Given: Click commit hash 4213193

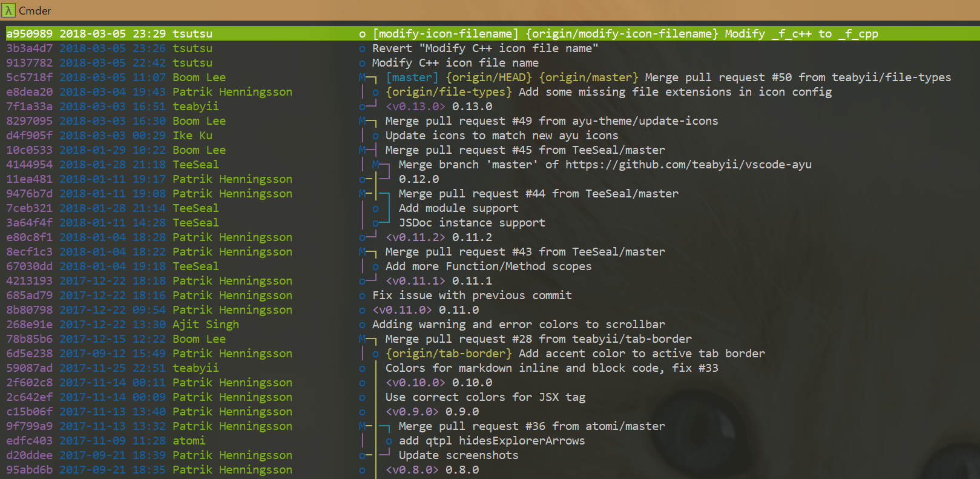Looking at the screenshot, I should coord(29,281).
